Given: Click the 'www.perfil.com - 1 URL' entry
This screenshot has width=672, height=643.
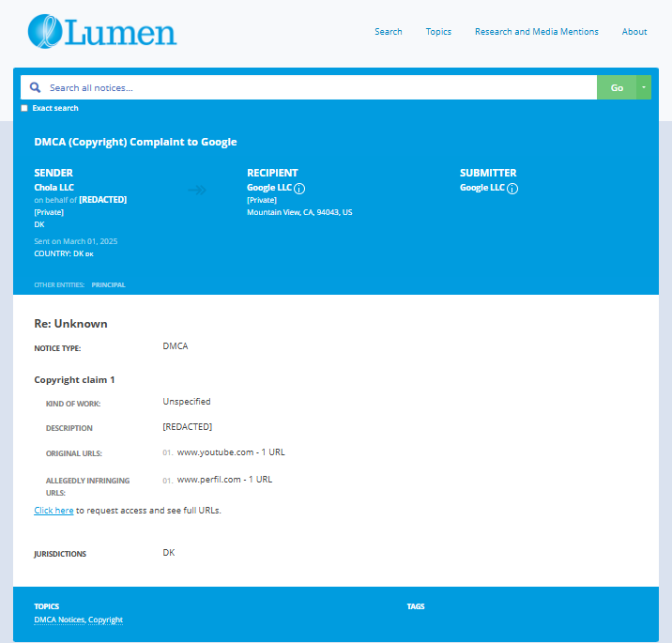Looking at the screenshot, I should coord(224,480).
